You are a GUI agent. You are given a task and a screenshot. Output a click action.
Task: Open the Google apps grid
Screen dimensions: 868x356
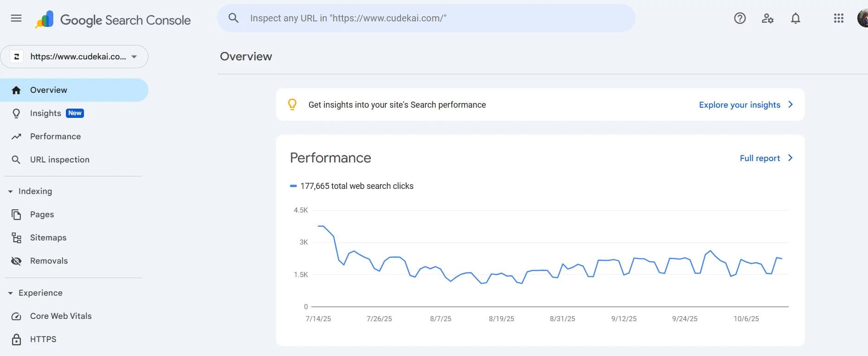[838, 18]
